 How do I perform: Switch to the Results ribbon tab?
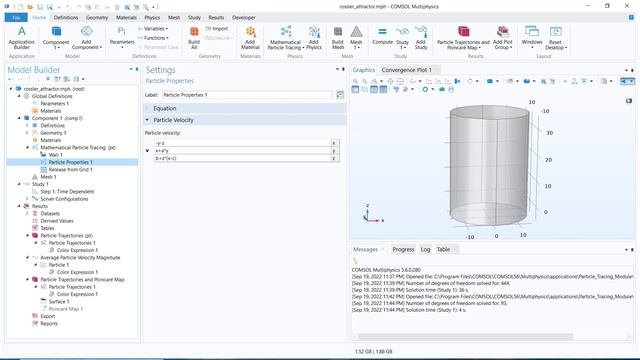[x=216, y=18]
